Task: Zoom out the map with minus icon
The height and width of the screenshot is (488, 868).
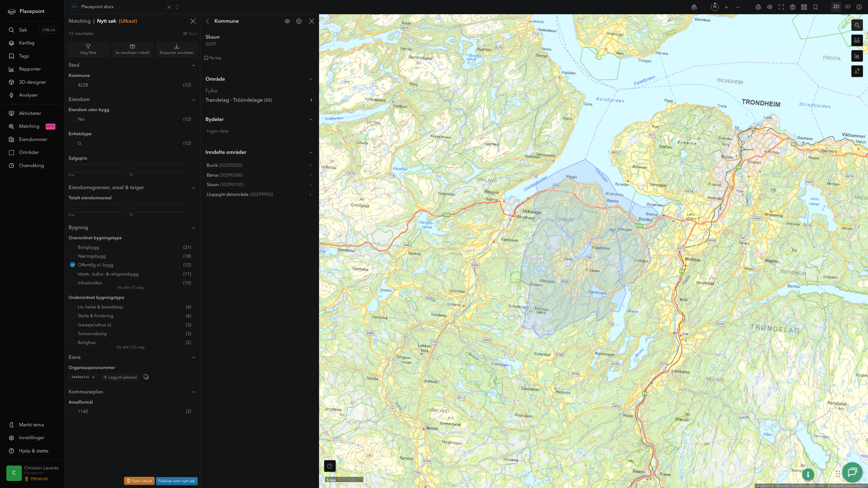Action: pyautogui.click(x=738, y=7)
